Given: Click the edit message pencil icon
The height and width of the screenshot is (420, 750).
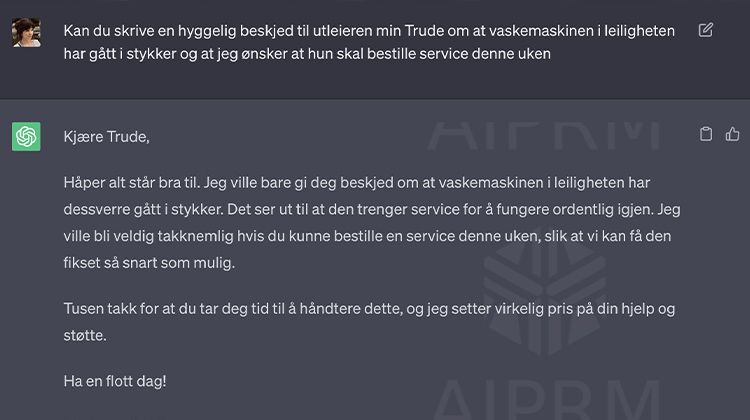Looking at the screenshot, I should click(706, 30).
